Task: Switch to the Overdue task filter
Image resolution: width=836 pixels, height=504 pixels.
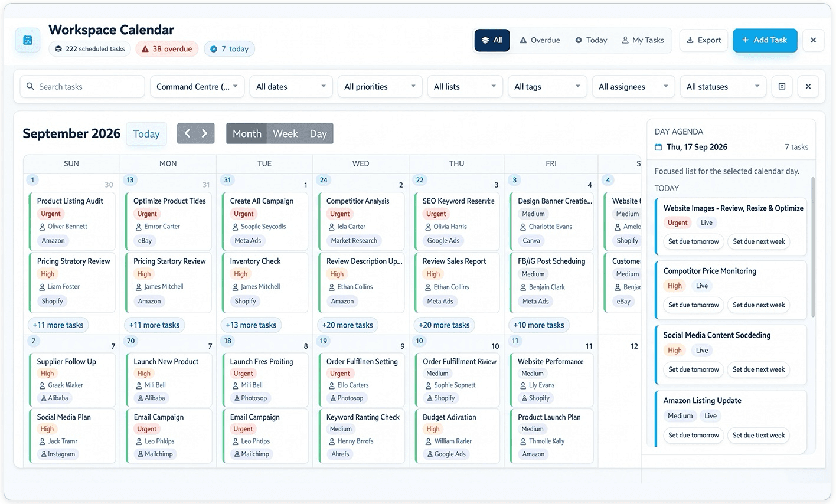Action: [x=540, y=40]
